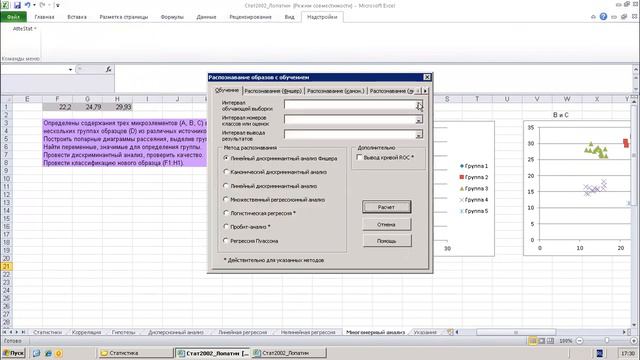Expand the formula bar with the arrow
The width and height of the screenshot is (640, 360).
pyautogui.click(x=636, y=69)
